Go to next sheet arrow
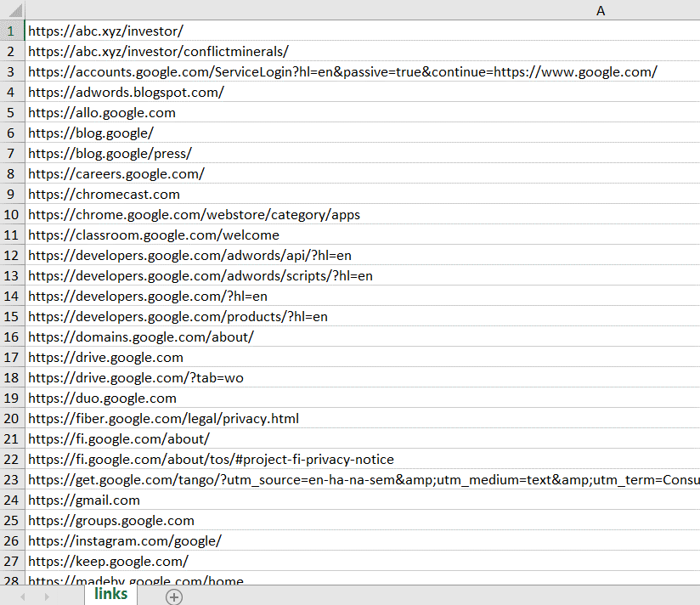 click(x=47, y=597)
